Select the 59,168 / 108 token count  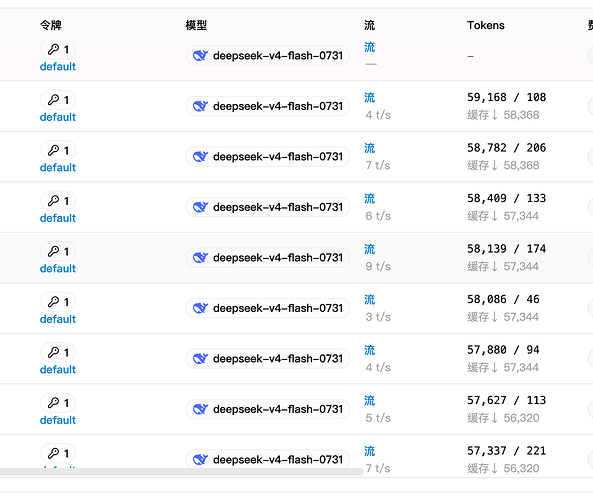tap(506, 97)
